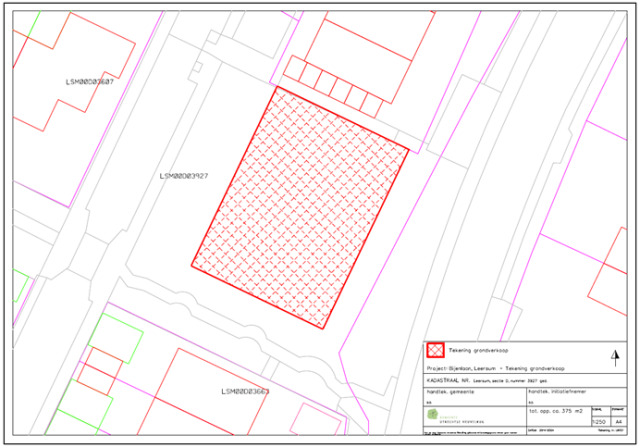Select the parcel label LSM00D03927
The width and height of the screenshot is (640, 447).
[x=184, y=176]
